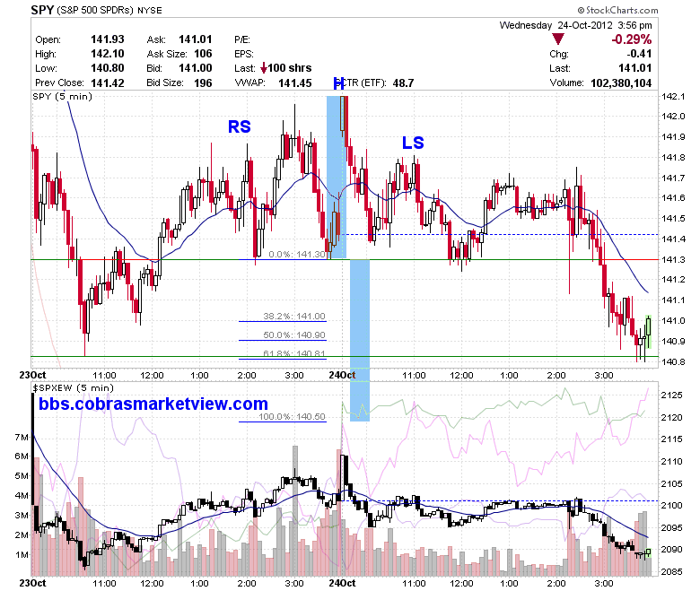700x591 pixels.
Task: Select the Prev Close value 141.42
Action: [x=108, y=83]
